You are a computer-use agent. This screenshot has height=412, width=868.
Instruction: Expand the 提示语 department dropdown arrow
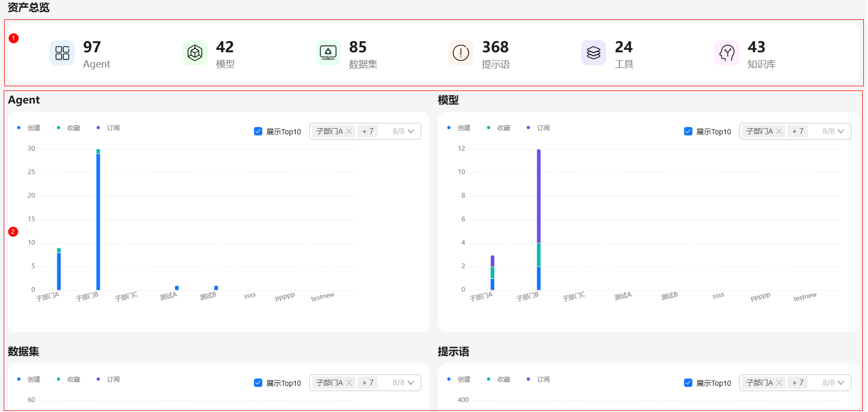click(x=841, y=383)
